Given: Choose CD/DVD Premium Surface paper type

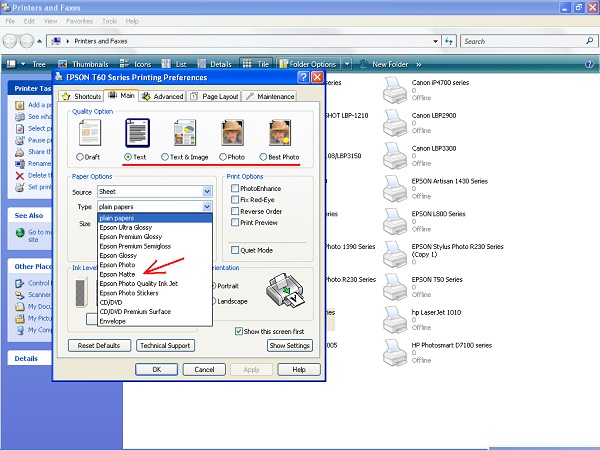Looking at the screenshot, I should (x=155, y=311).
